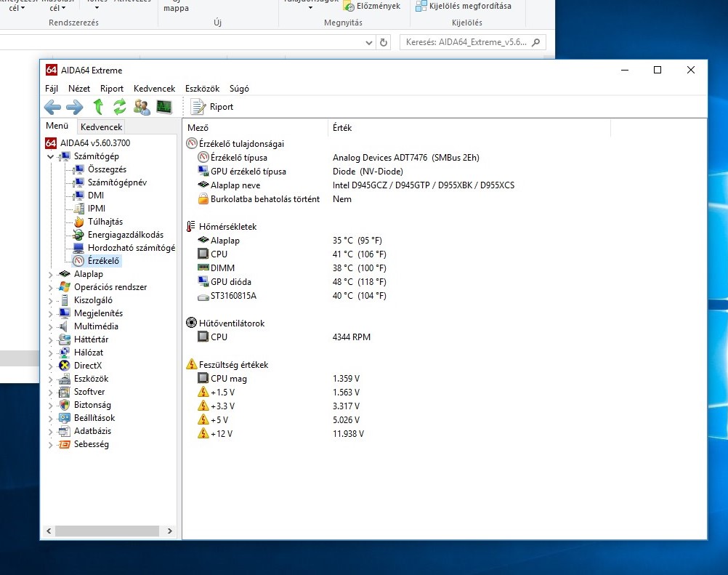Click the green Up arrow toolbar icon
This screenshot has width=728, height=575.
(98, 107)
